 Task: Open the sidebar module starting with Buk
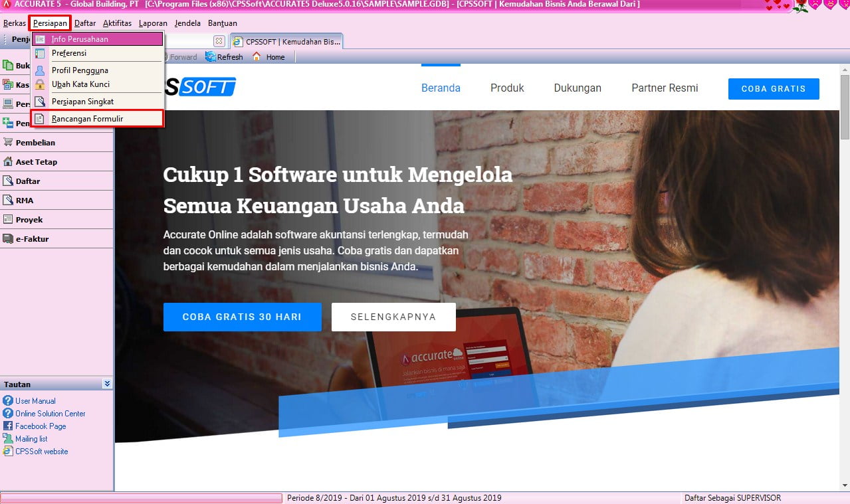click(16, 65)
